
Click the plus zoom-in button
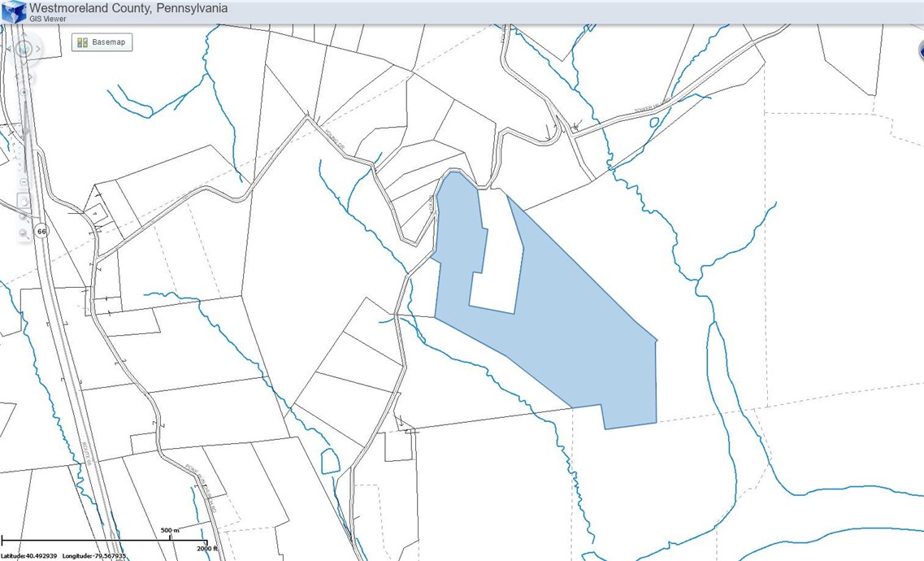tap(24, 93)
